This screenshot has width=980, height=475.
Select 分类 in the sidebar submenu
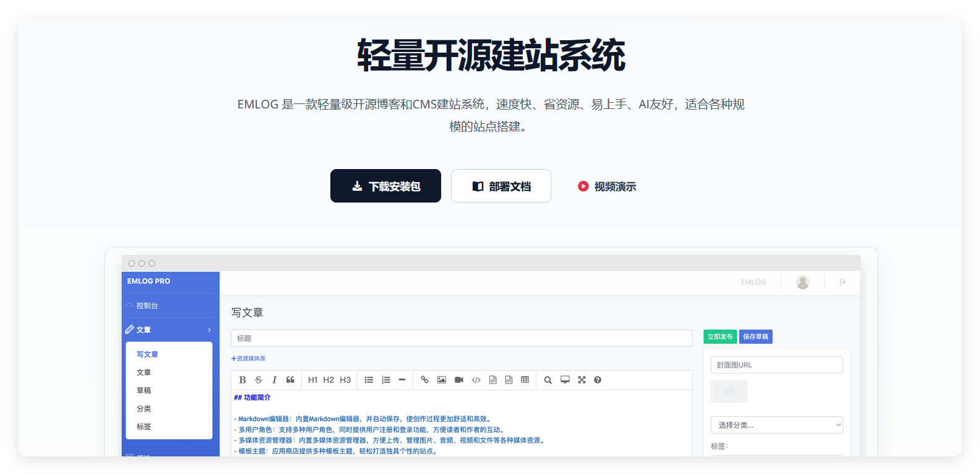click(x=144, y=409)
